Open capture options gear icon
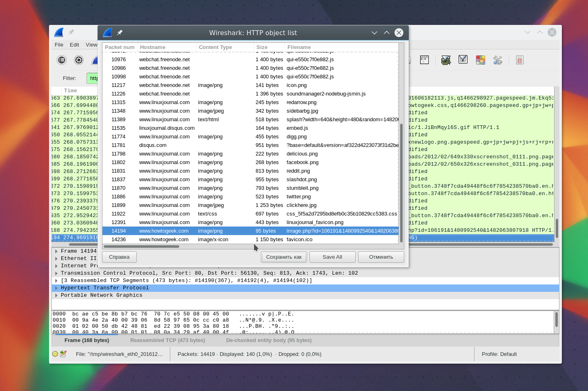The width and height of the screenshot is (588, 391). point(79,60)
